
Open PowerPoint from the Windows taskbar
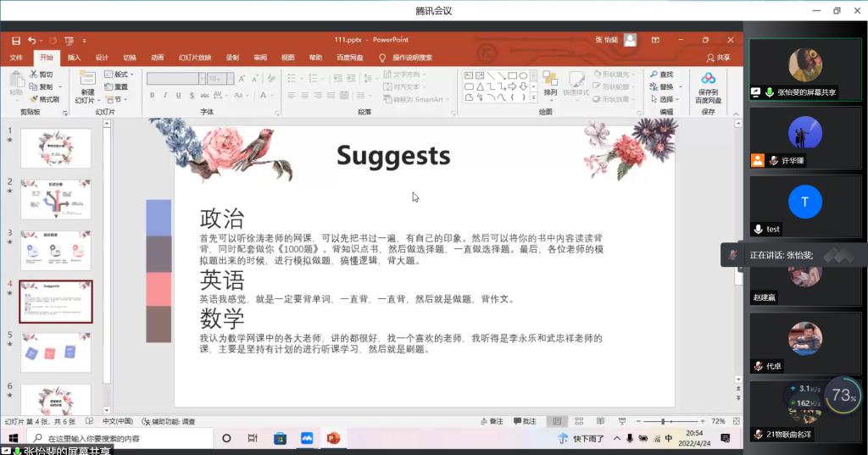pos(333,438)
